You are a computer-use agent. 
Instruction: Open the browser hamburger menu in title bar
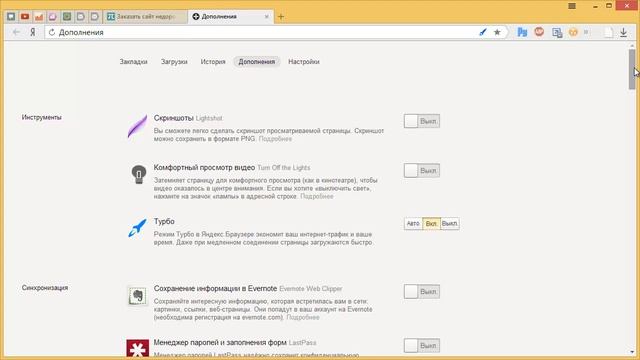tap(572, 6)
